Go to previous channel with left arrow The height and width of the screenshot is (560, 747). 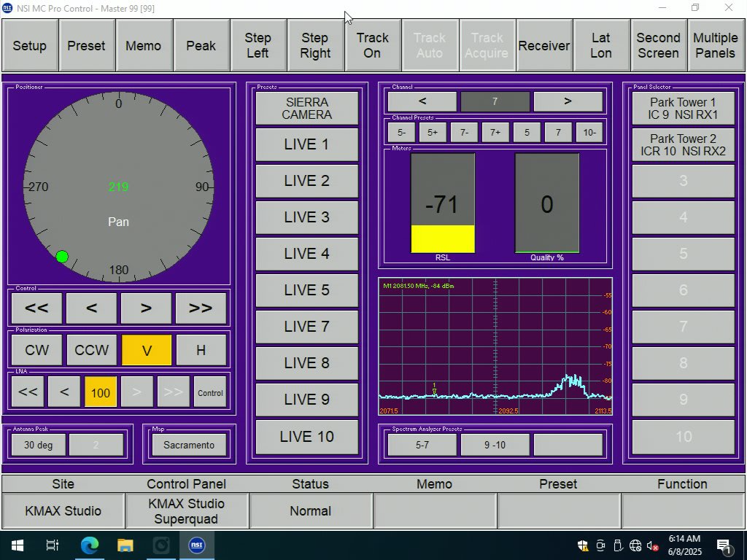pos(422,101)
